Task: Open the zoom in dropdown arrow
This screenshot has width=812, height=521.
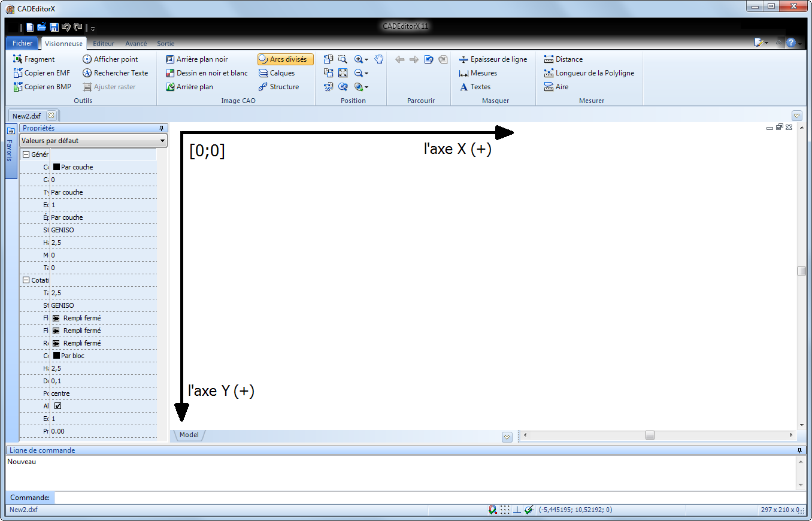Action: pyautogui.click(x=366, y=60)
